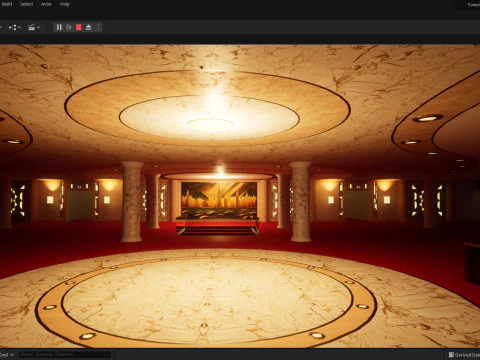
Task: Open play options three-dot menu
Action: [x=98, y=27]
